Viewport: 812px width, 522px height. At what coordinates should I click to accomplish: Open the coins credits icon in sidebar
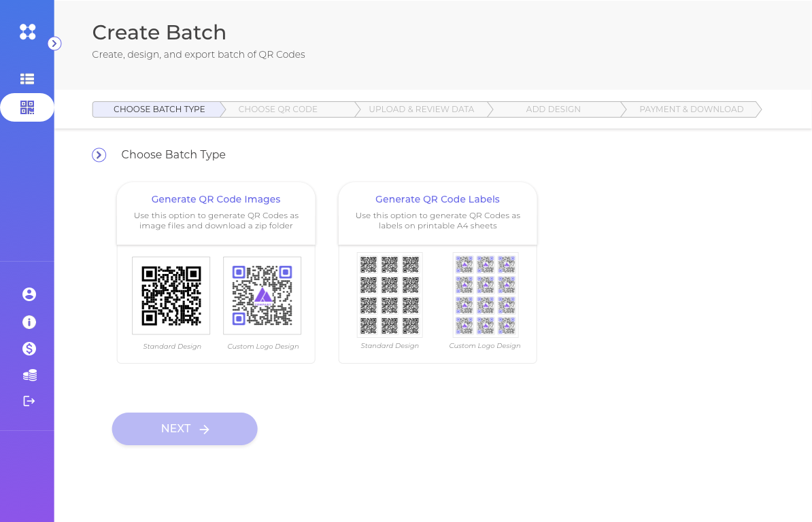point(29,375)
